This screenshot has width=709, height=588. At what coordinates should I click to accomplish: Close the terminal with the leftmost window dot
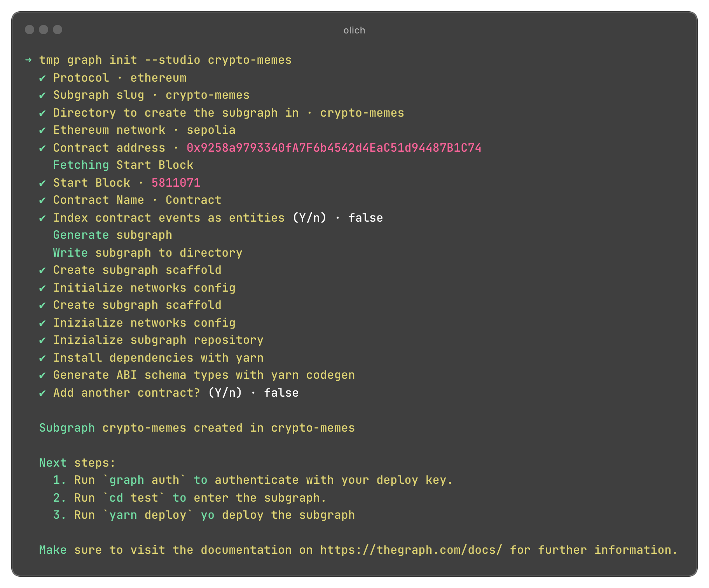[30, 30]
